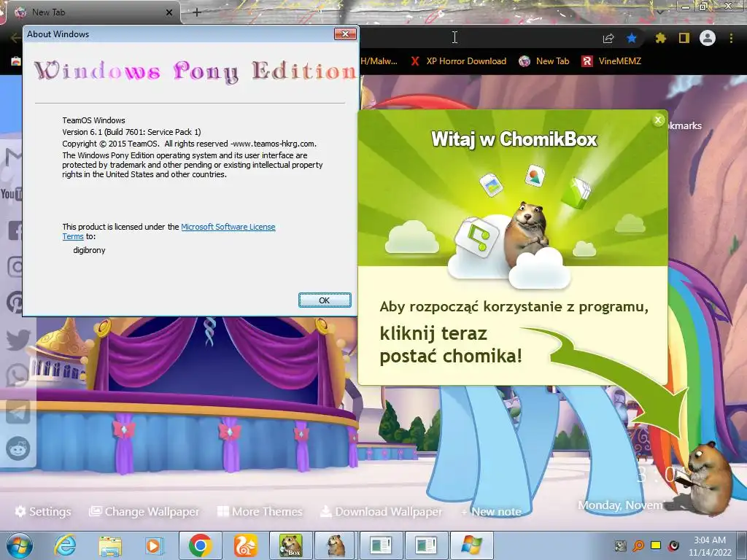Open Reddit sidebar shortcut
The width and height of the screenshot is (747, 560).
coord(18,448)
